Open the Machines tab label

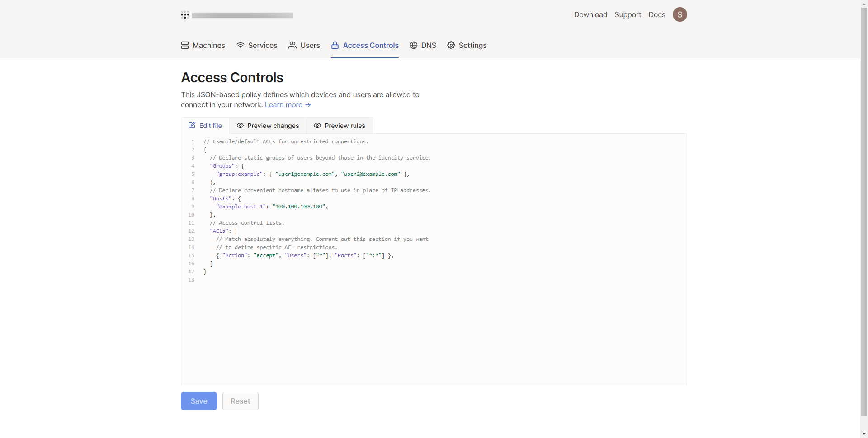209,45
